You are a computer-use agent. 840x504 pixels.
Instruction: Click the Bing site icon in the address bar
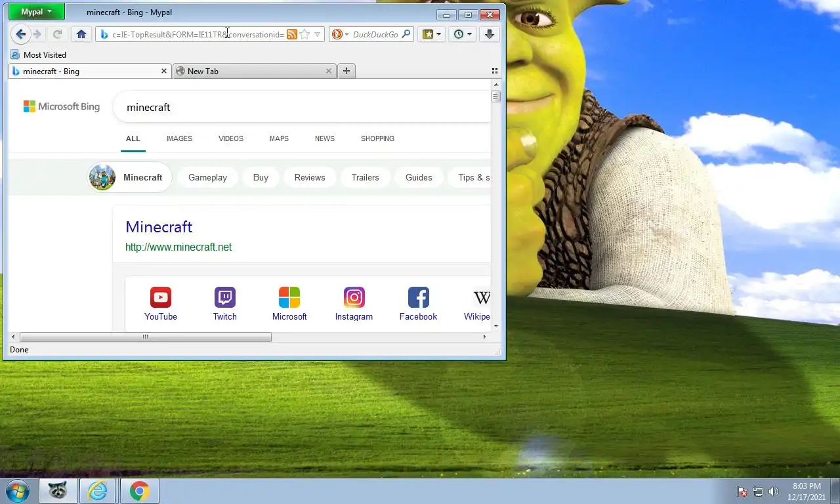[x=104, y=34]
